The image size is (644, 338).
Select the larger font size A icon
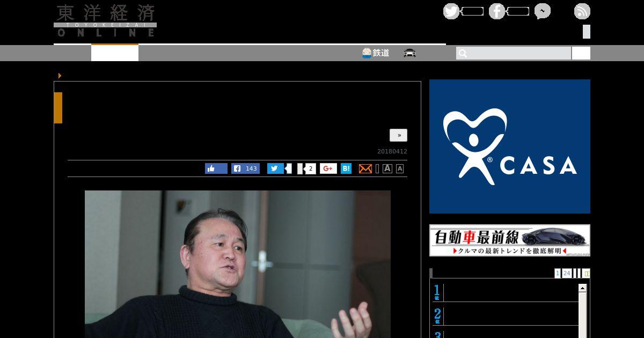tap(387, 168)
